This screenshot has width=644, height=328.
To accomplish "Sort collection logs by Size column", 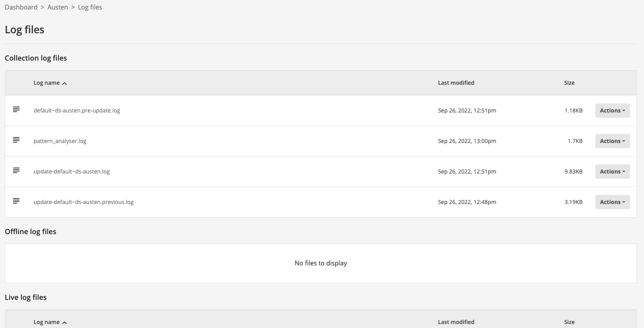I will coord(569,83).
